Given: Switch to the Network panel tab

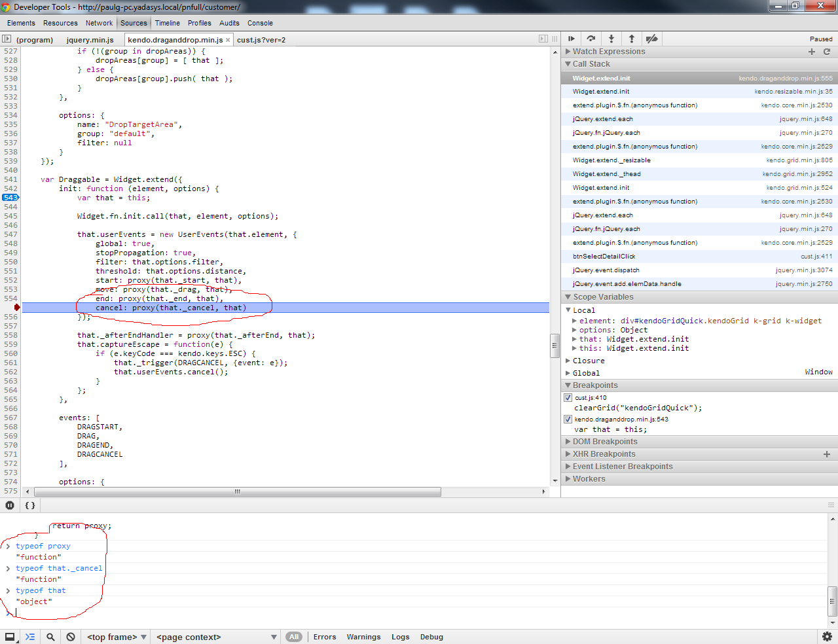Looking at the screenshot, I should 99,23.
